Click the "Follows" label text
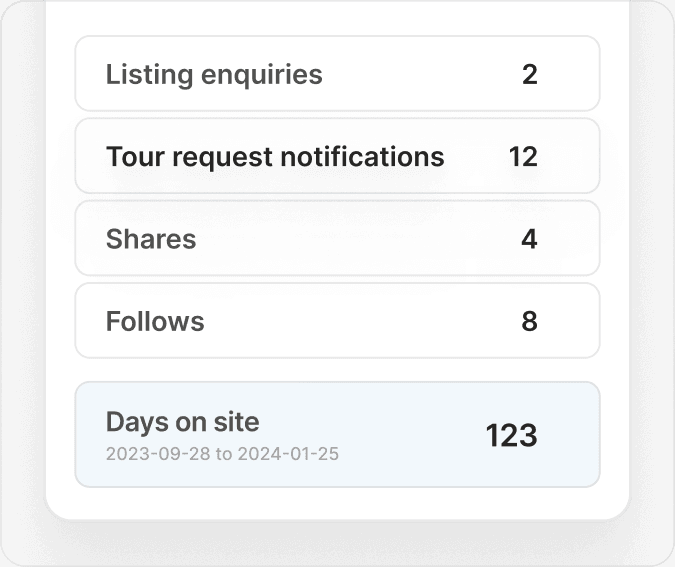 point(155,321)
